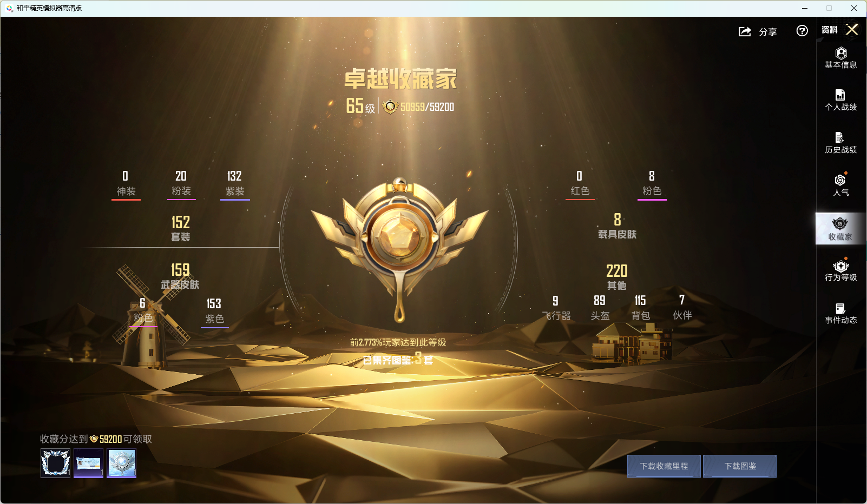This screenshot has height=504, width=867.
Task: Click the 收藏分达到59200可领取 reward text
Action: point(96,439)
